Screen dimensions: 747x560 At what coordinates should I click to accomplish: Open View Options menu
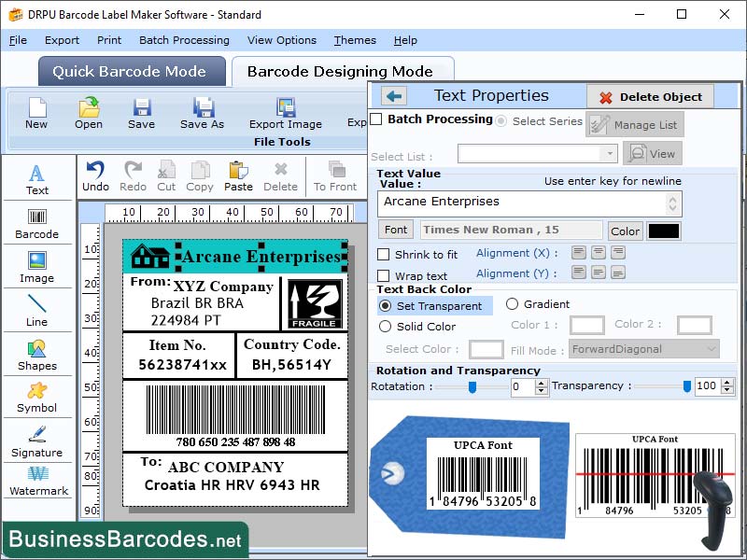282,40
